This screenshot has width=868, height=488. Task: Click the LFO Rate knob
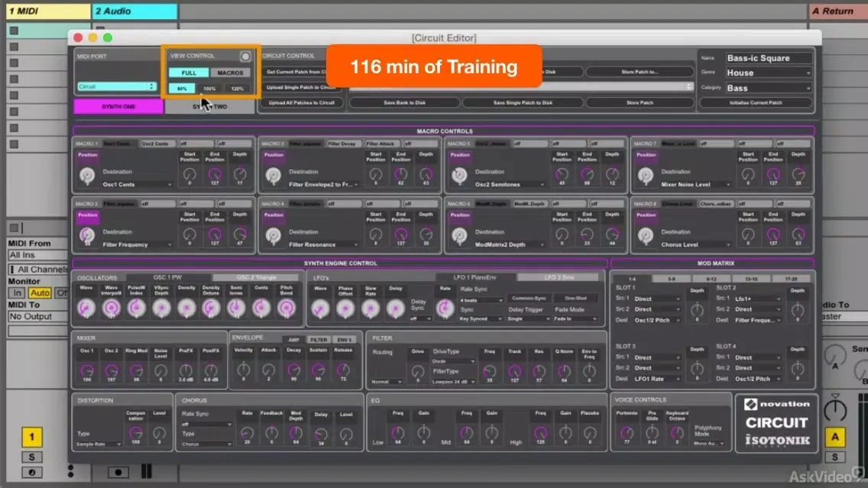[445, 309]
